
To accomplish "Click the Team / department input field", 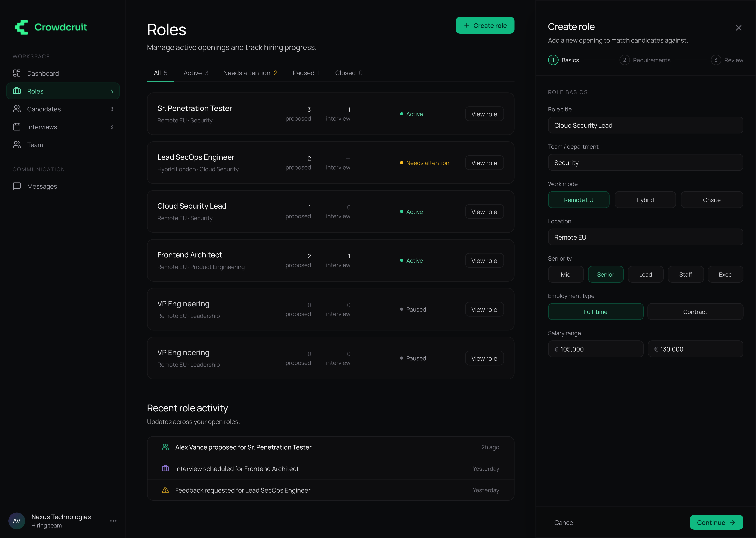I will coord(645,162).
